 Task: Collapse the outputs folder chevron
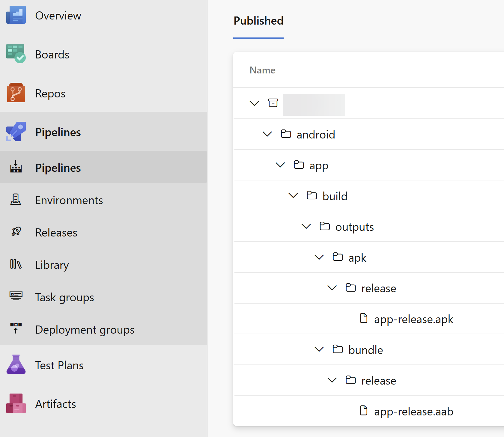(x=306, y=226)
